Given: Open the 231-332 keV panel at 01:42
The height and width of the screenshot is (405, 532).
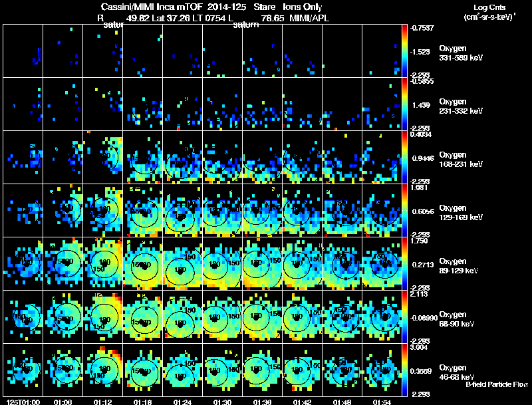Looking at the screenshot, I should pos(303,104).
